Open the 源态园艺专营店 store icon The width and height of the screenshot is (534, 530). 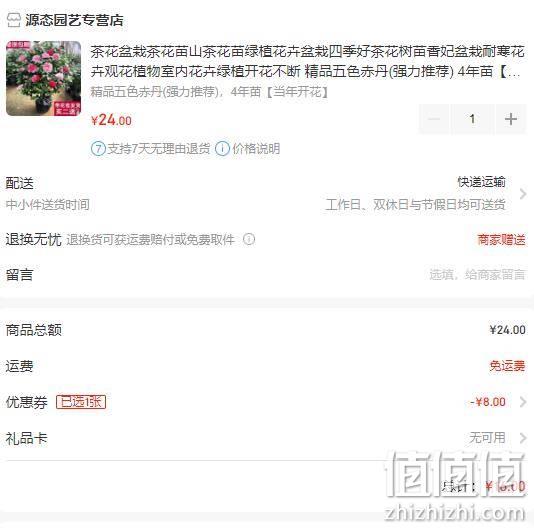pyautogui.click(x=14, y=20)
